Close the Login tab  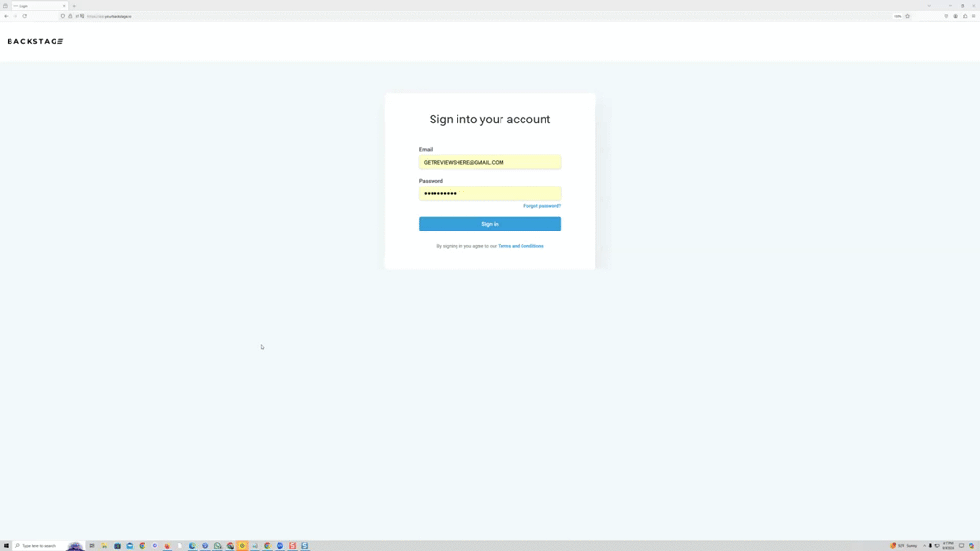click(64, 6)
